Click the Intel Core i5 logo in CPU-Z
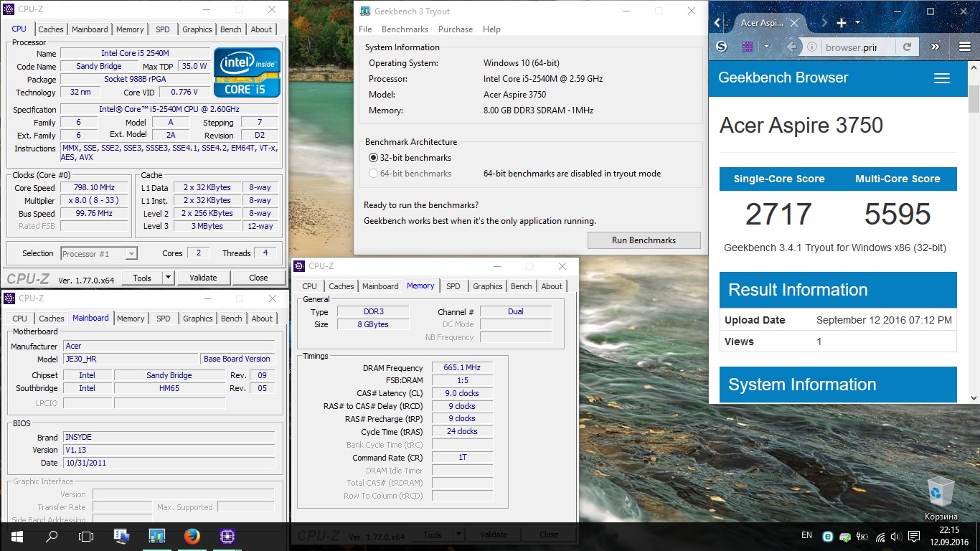Viewport: 980px width, 551px height. [x=247, y=72]
